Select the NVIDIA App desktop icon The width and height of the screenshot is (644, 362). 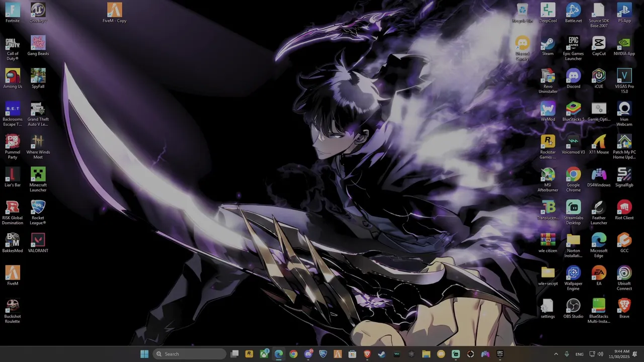tap(624, 46)
